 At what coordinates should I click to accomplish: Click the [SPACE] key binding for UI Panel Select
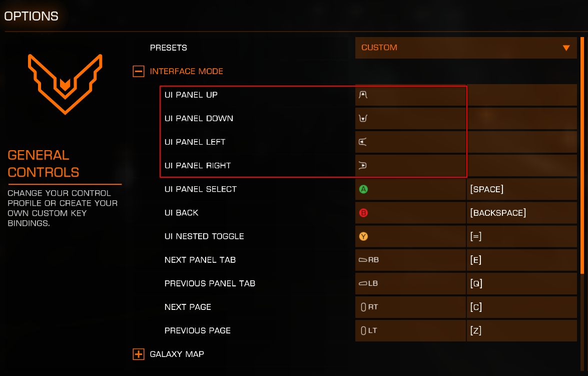521,189
